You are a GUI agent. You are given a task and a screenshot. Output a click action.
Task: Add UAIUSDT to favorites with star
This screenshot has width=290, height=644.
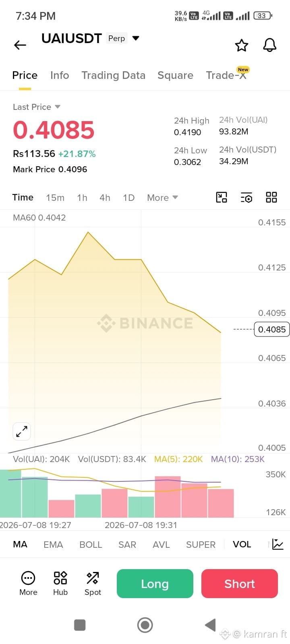[242, 45]
